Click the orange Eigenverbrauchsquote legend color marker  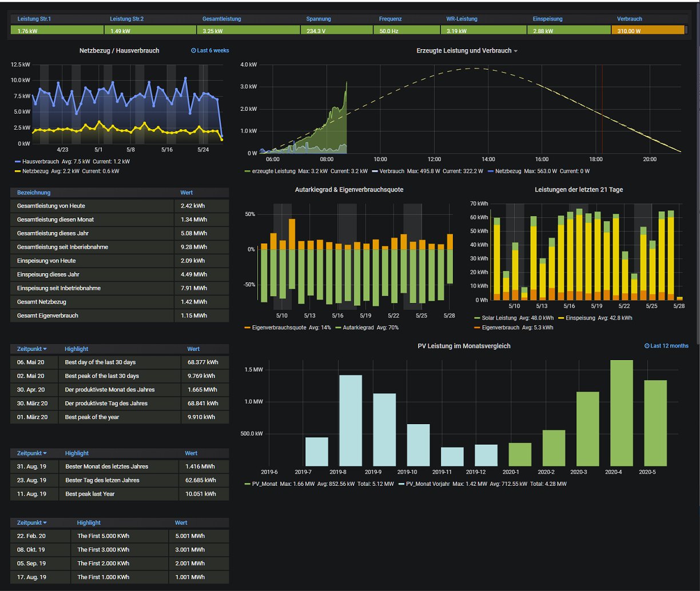point(247,328)
